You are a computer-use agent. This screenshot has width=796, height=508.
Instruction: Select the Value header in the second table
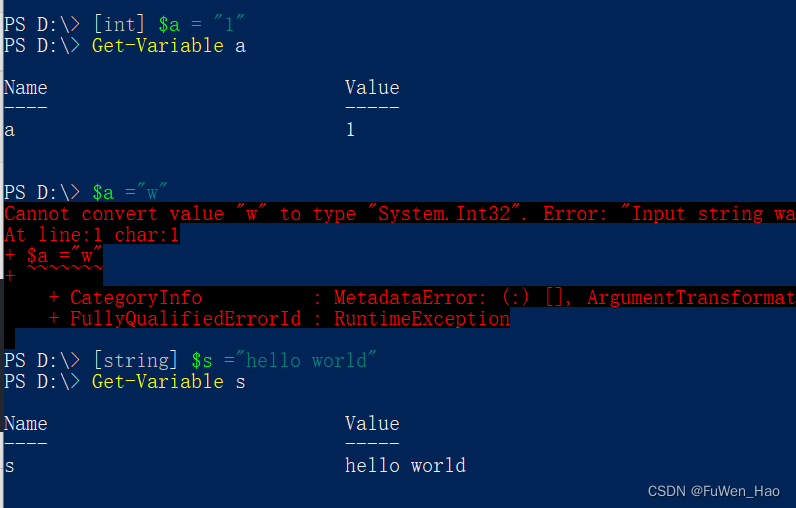(x=372, y=424)
